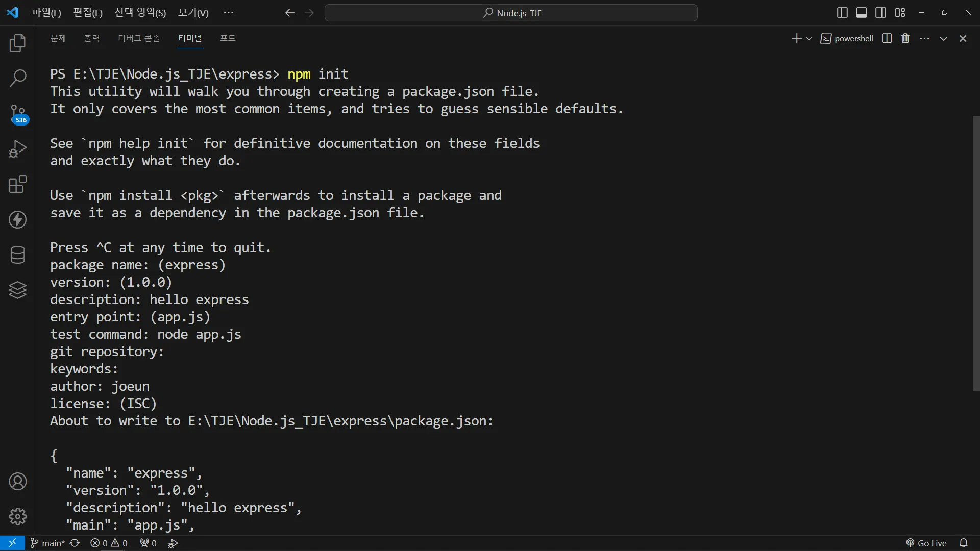
Task: Toggle primary side bar layout button
Action: tap(842, 13)
